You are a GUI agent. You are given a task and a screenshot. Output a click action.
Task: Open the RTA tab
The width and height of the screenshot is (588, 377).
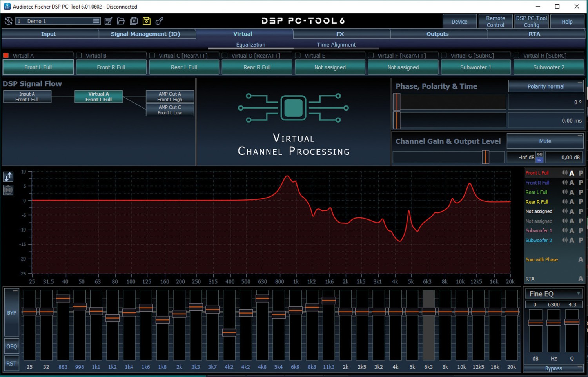[534, 34]
